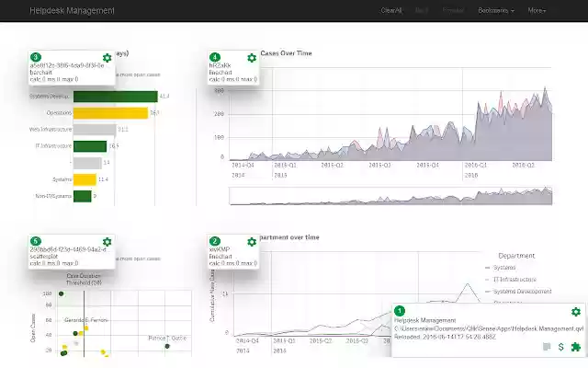The width and height of the screenshot is (588, 368).
Task: Open the More dropdown menu
Action: 537,10
